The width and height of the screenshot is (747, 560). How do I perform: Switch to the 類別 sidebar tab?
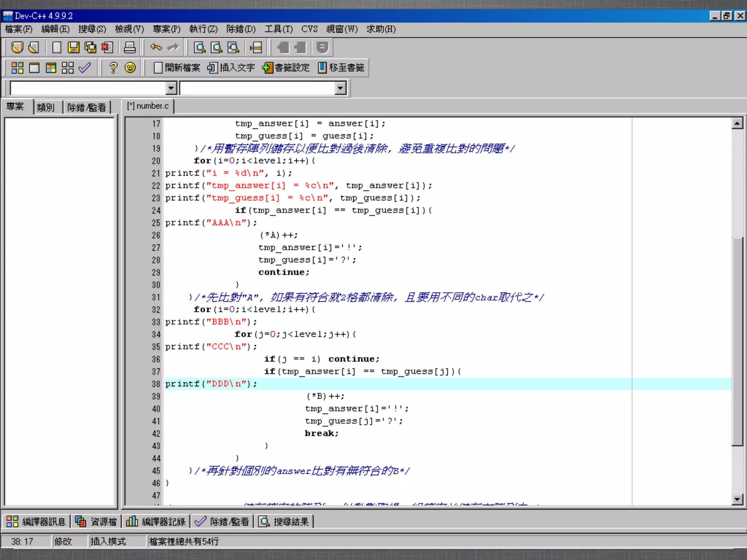46,107
